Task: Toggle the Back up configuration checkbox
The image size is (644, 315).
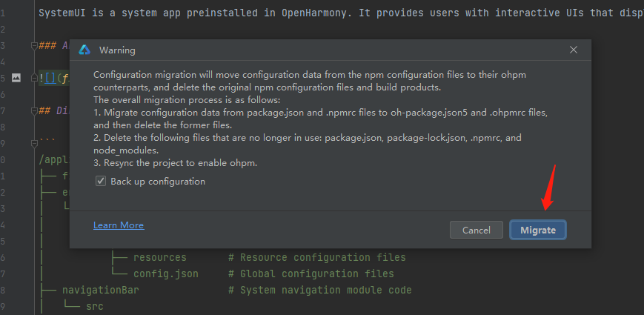Action: coord(101,181)
